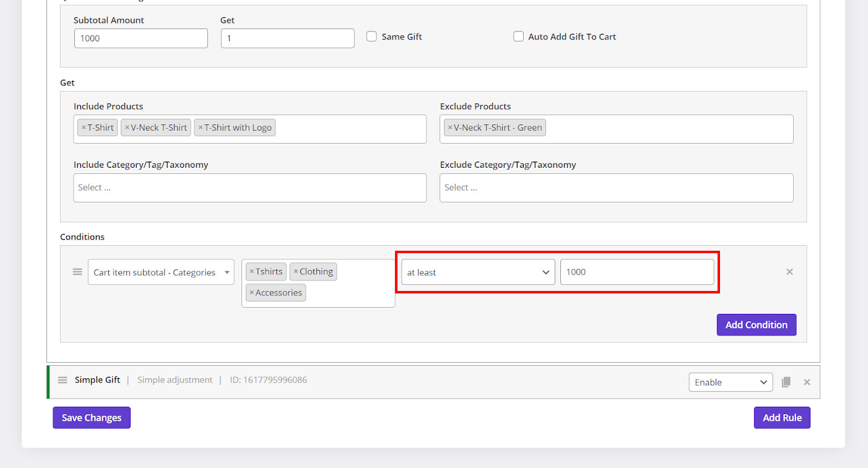This screenshot has height=468, width=868.
Task: Click the Add Condition button
Action: [x=756, y=325]
